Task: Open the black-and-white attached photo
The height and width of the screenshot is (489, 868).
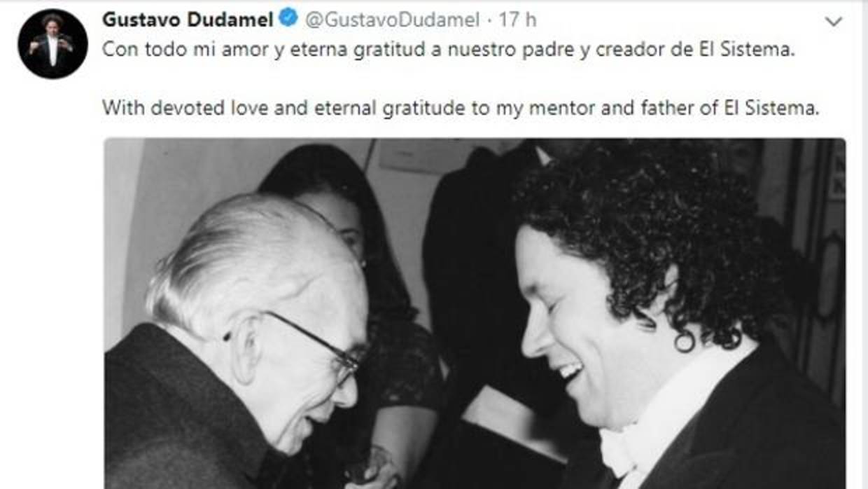Action: (475, 313)
